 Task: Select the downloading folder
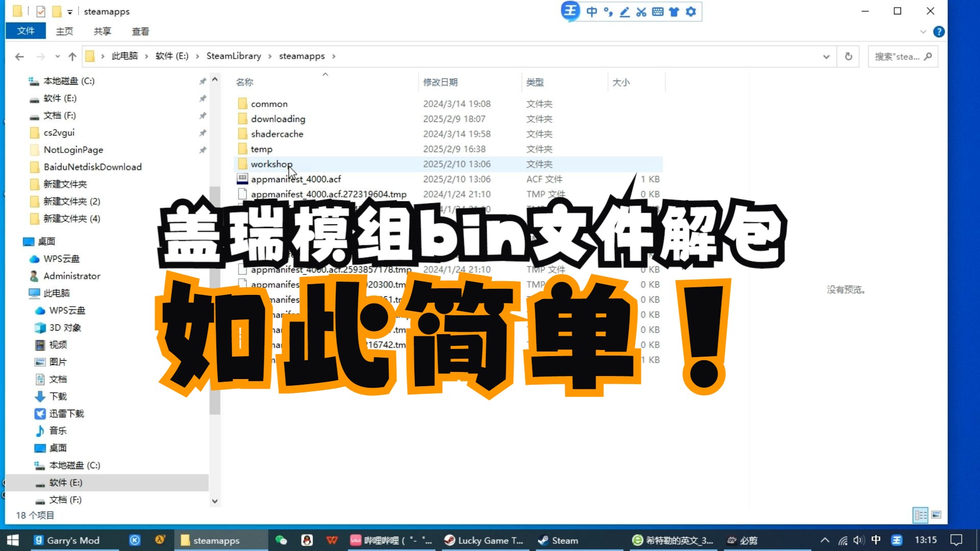(278, 119)
